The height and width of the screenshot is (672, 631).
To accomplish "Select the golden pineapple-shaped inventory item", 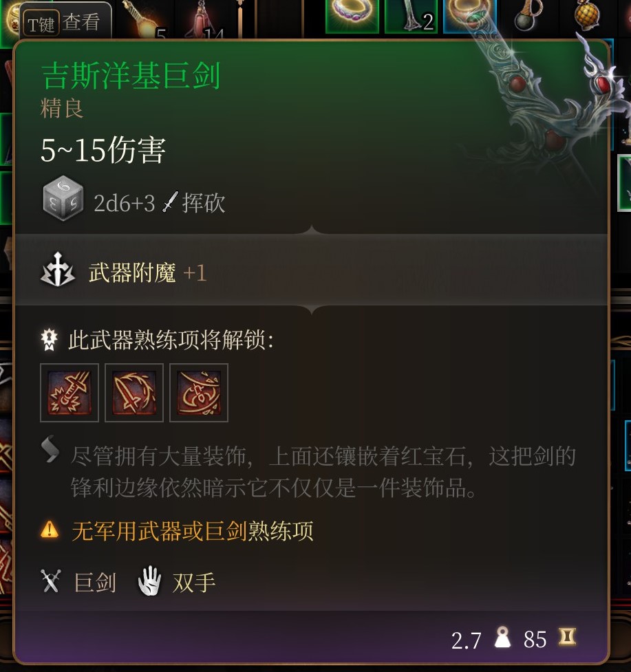I will (x=587, y=14).
